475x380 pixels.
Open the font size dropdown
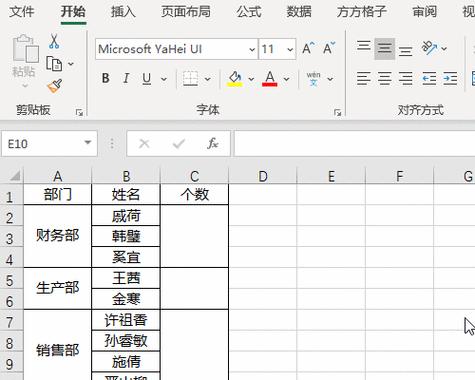pos(290,49)
